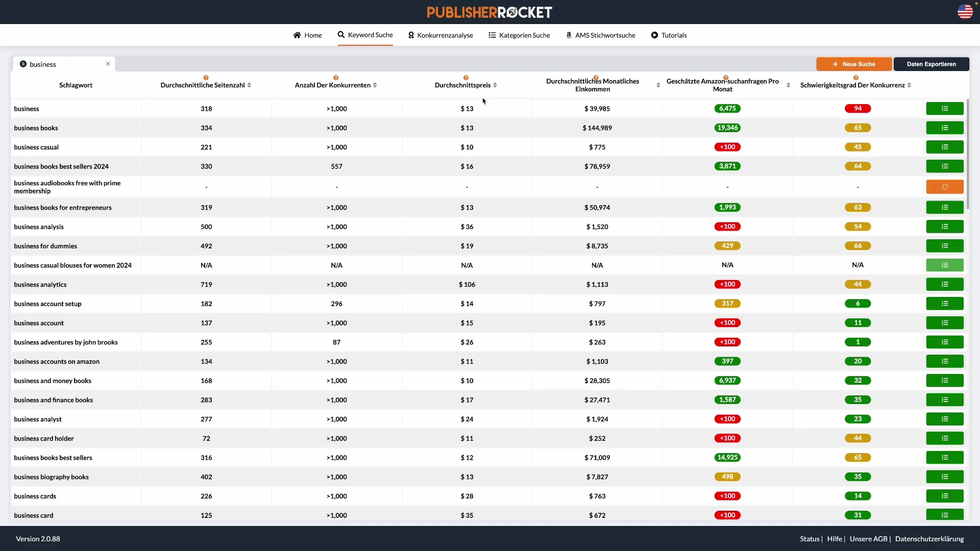The height and width of the screenshot is (551, 980).
Task: Click orange loading icon for business audiobooks row
Action: (944, 187)
